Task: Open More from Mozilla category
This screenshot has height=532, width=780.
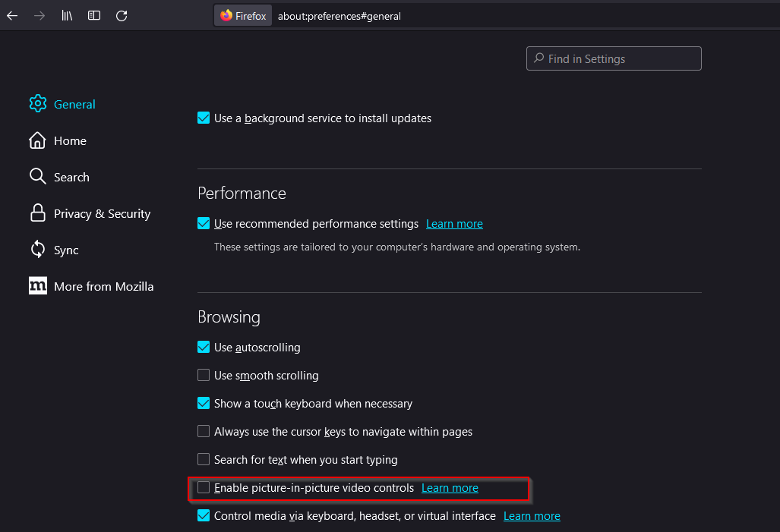Action: (103, 286)
